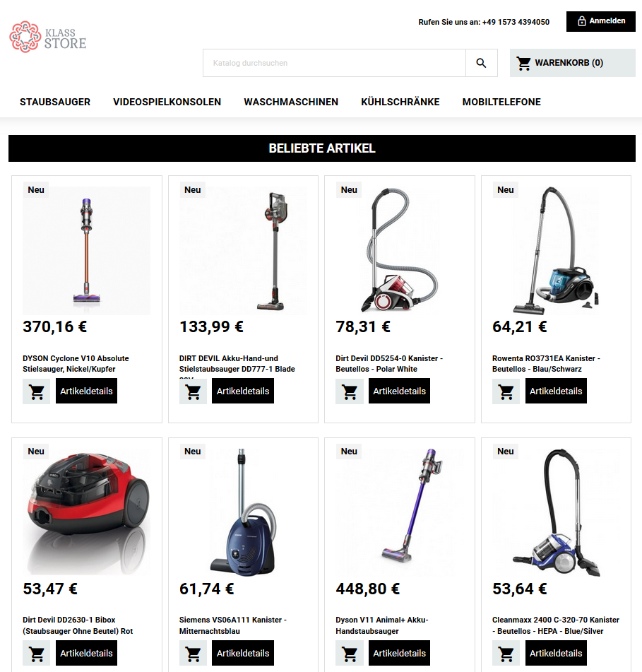Add Dirt Devil DD2630-1 Bibox to cart
642x672 pixels.
[x=37, y=653]
